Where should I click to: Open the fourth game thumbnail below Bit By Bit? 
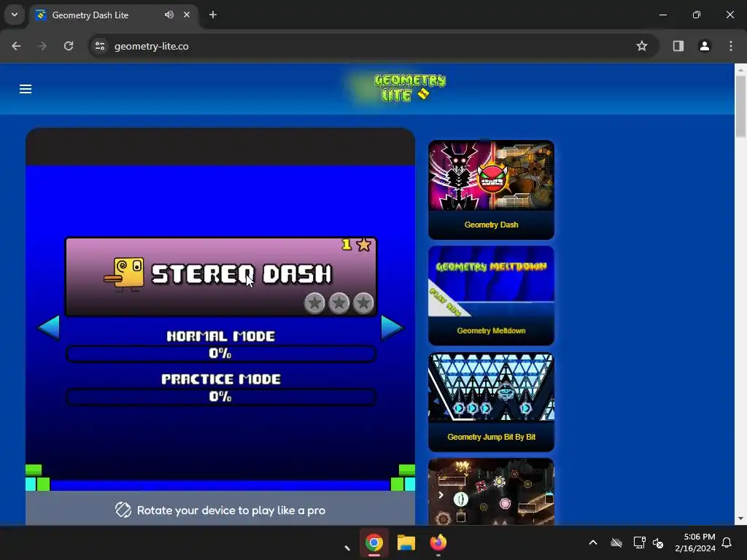coord(491,492)
